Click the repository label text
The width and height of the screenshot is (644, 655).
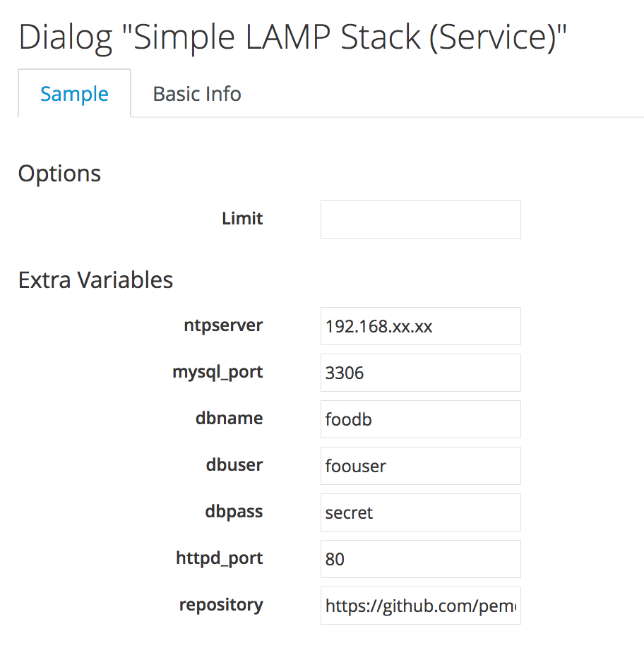click(221, 605)
